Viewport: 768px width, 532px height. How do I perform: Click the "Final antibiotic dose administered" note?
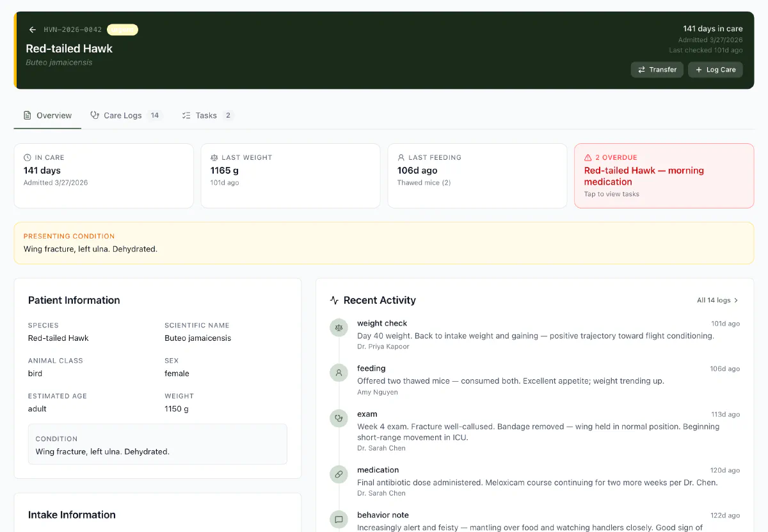pos(538,483)
